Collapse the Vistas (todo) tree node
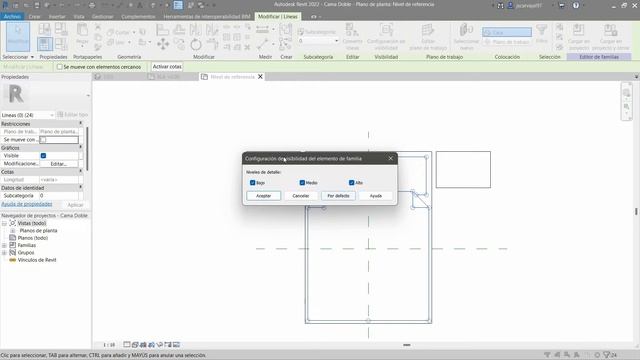Screen dimensions: 640x360 [4, 223]
